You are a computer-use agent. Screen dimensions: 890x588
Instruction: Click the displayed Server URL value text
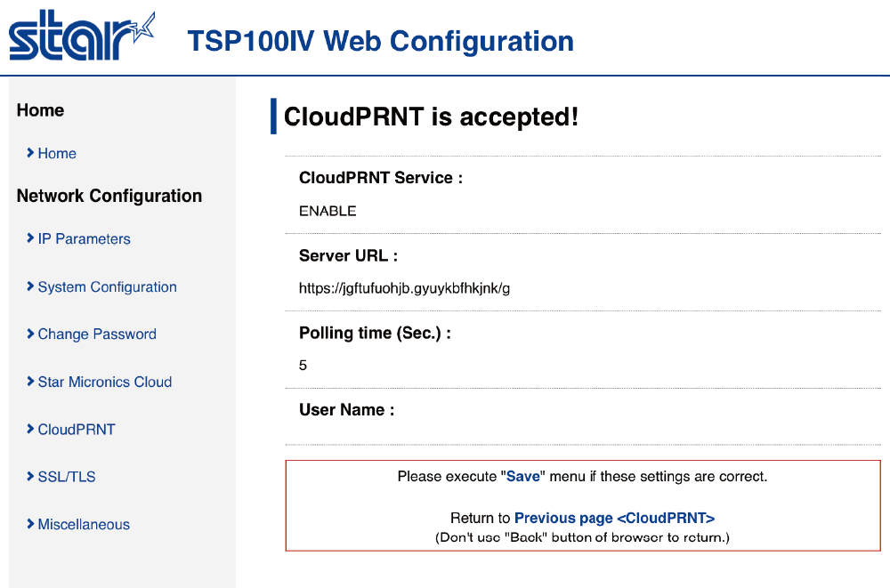(x=404, y=288)
